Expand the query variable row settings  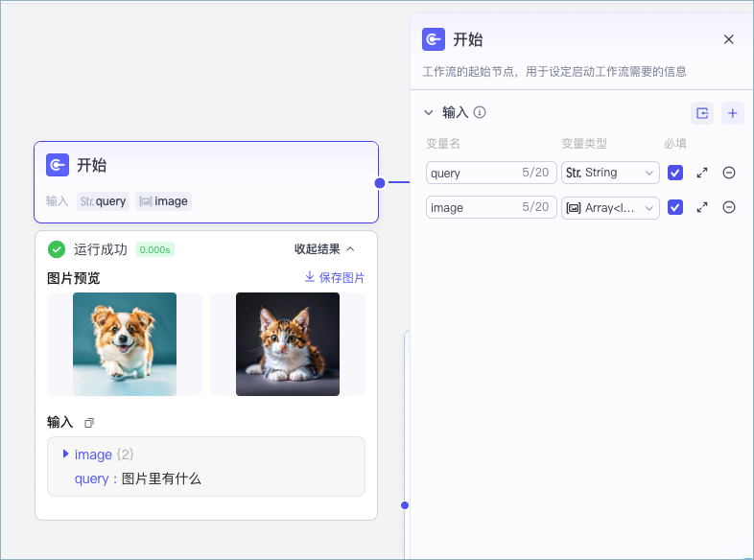(x=702, y=173)
